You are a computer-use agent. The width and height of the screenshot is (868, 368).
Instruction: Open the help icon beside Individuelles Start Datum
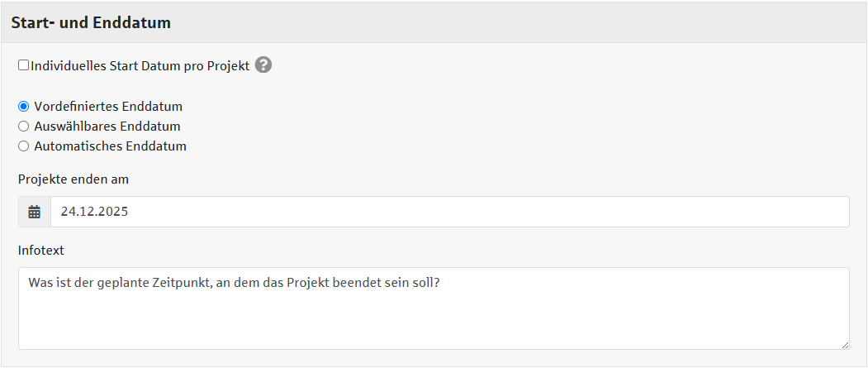pos(263,65)
